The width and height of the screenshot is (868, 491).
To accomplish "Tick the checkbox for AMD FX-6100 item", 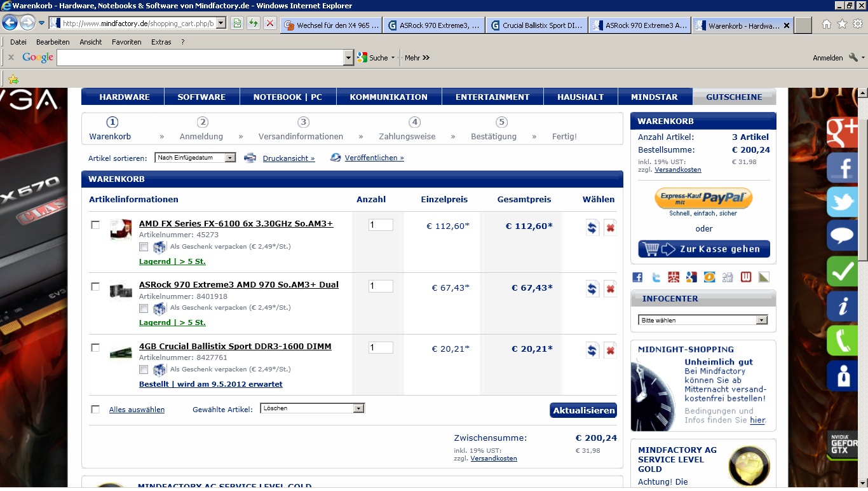I will pos(95,225).
